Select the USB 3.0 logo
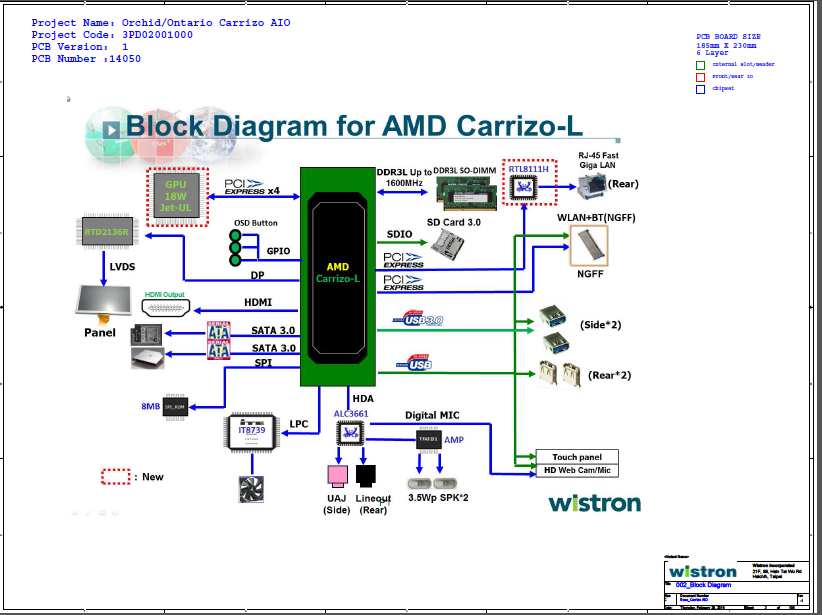 tap(419, 318)
